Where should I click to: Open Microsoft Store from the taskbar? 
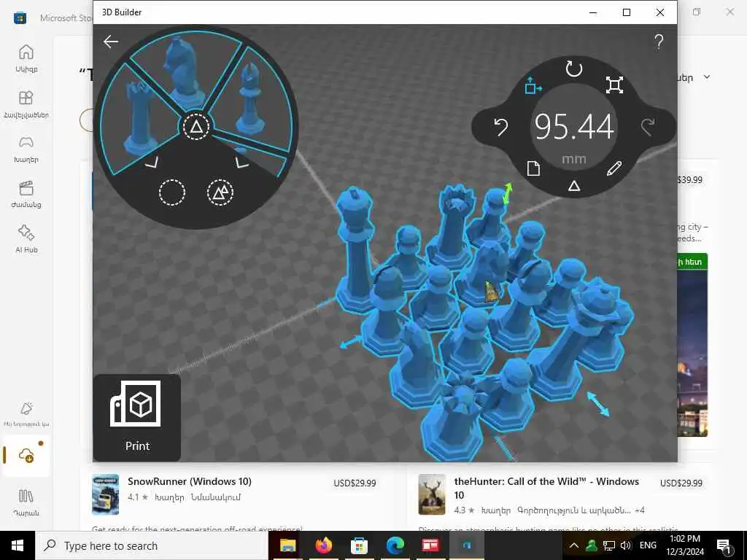tap(359, 545)
